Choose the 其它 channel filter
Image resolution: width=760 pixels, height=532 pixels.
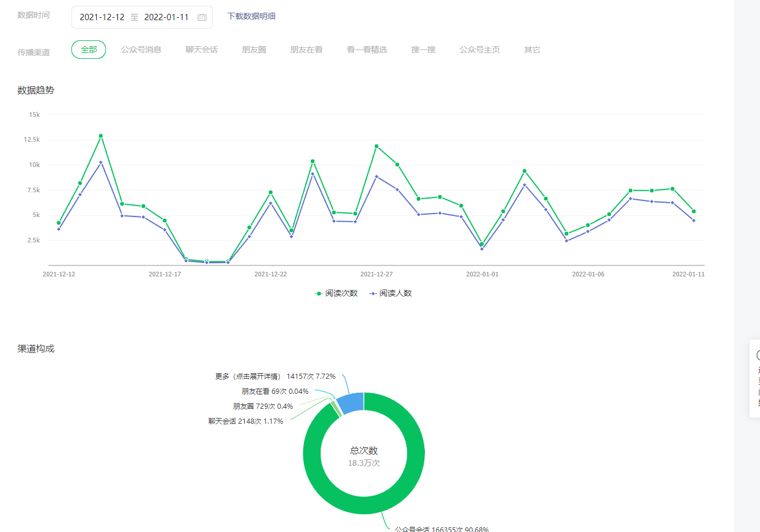click(x=532, y=50)
